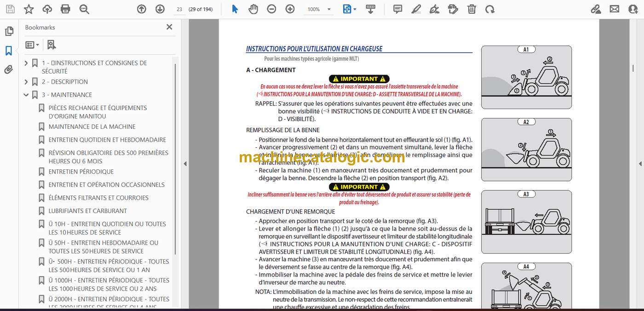644x311 pixels.
Task: Open bookmark LUBRIFIANTS ET CARBURANT
Action: pos(88,211)
